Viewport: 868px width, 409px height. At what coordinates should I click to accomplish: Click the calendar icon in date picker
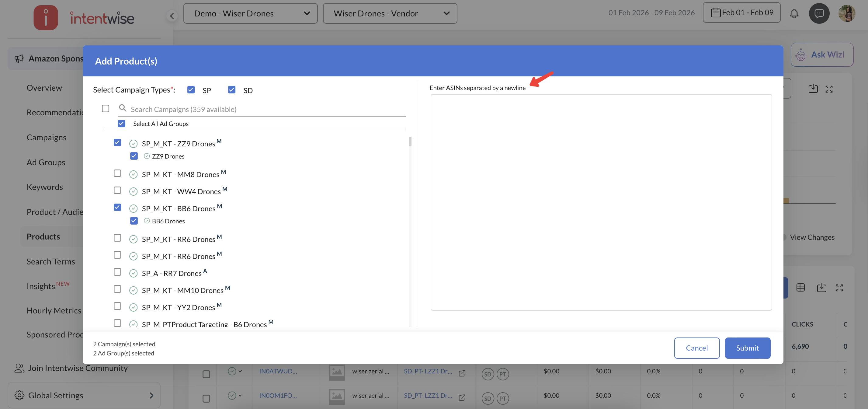[715, 13]
